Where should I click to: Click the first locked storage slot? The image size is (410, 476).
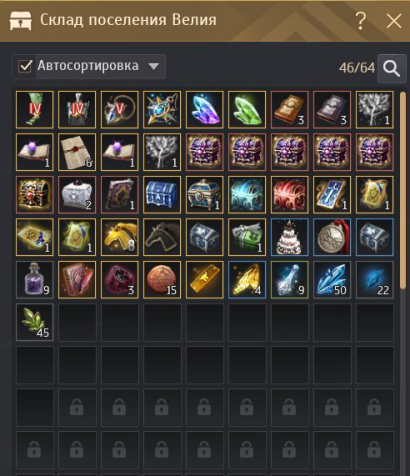coord(77,407)
